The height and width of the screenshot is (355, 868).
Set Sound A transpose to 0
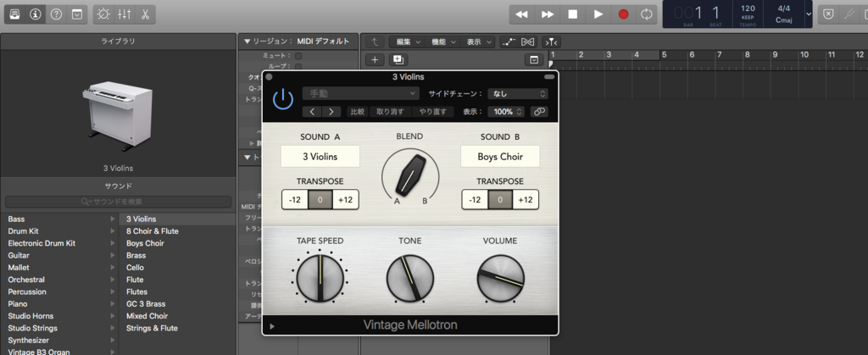click(320, 200)
